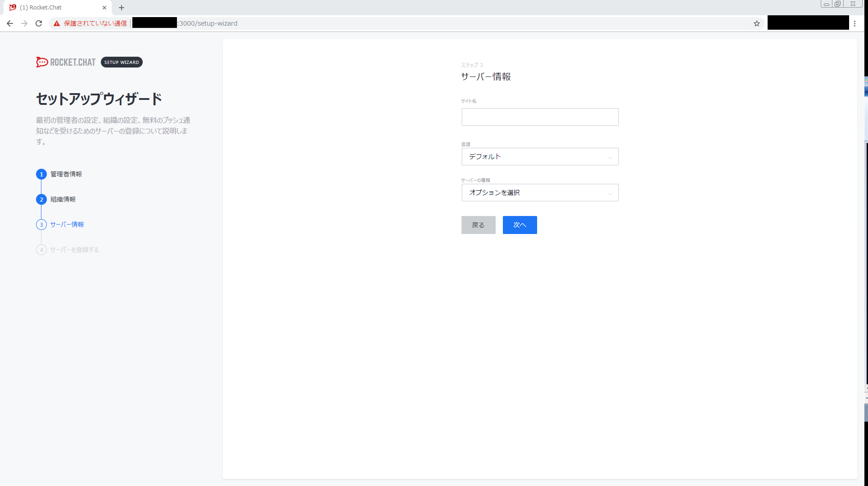Click the サイト名 input field

click(539, 117)
